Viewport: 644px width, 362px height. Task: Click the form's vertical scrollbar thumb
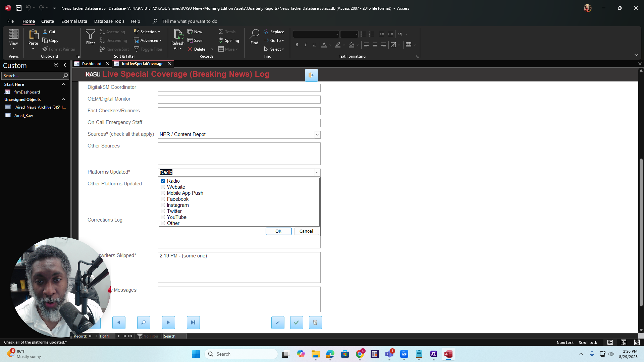coord(641,232)
